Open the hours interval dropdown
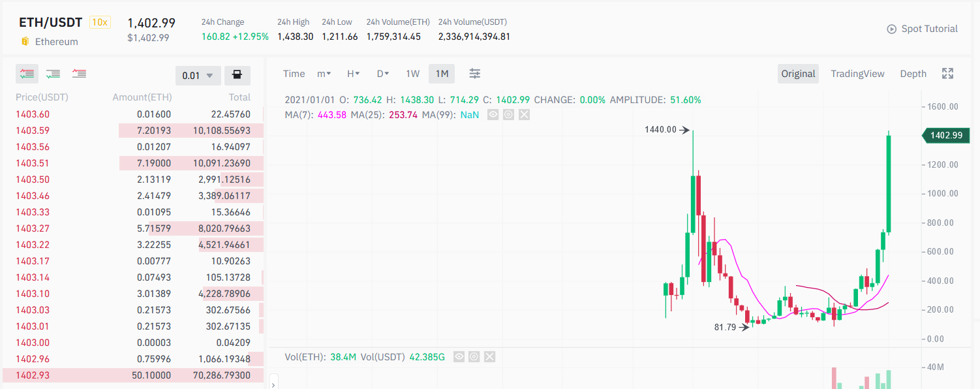The width and height of the screenshot is (980, 389). (354, 74)
